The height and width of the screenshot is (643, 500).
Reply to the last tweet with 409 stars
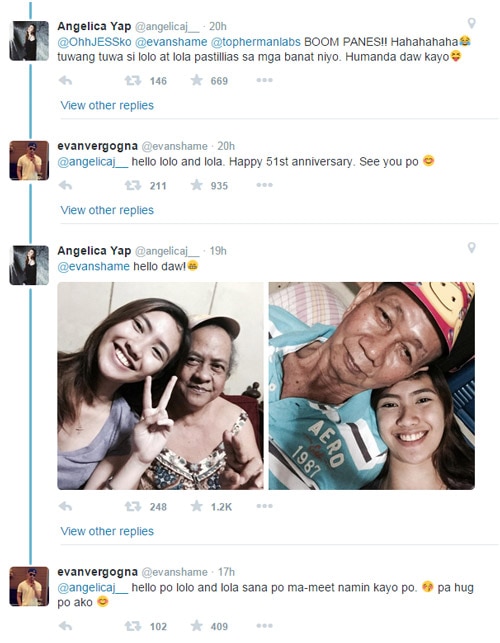click(x=66, y=626)
